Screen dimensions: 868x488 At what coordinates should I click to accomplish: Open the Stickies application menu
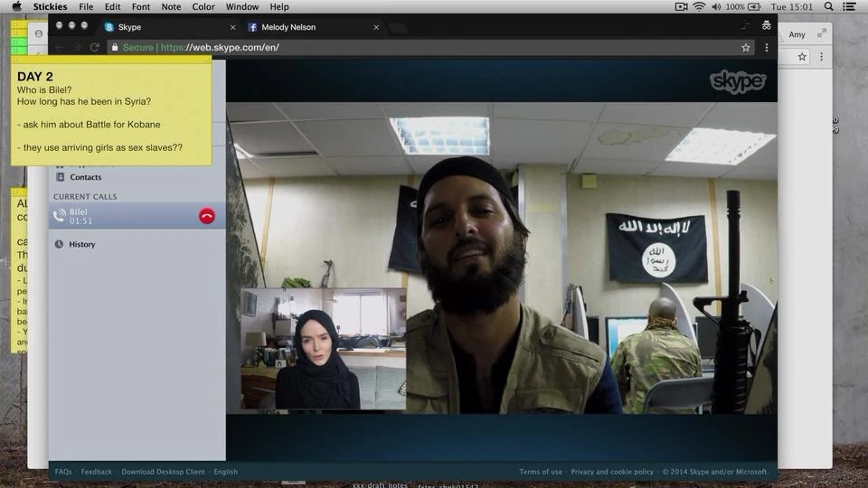(x=50, y=6)
